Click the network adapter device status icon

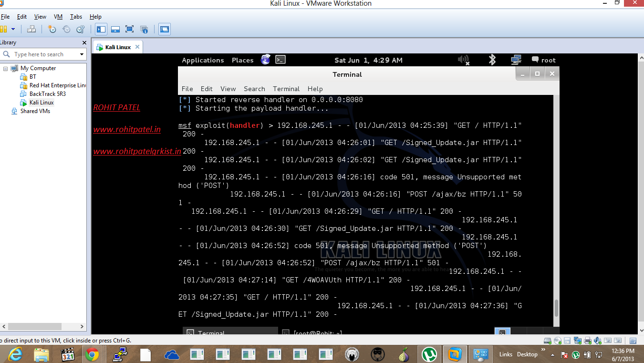[578, 341]
